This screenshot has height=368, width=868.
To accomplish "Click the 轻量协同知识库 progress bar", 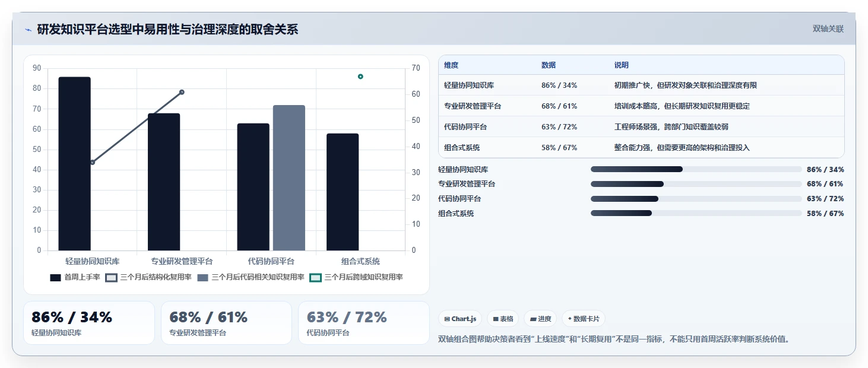I will point(696,169).
